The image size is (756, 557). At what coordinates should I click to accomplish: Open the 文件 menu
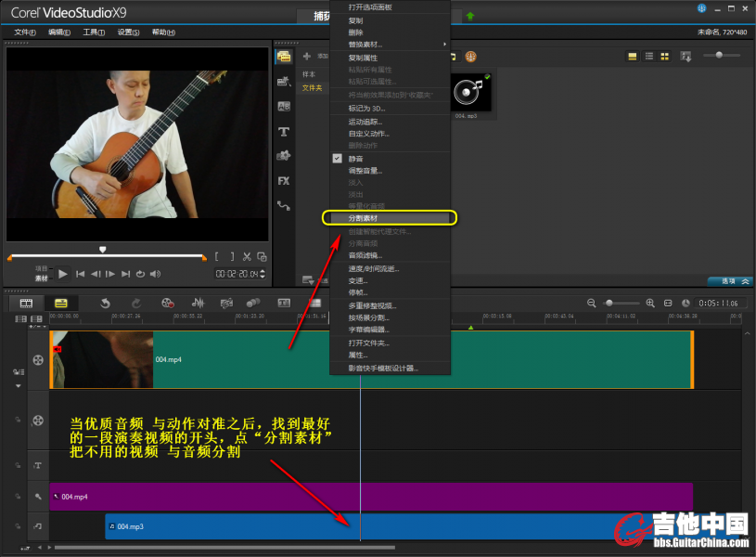25,32
